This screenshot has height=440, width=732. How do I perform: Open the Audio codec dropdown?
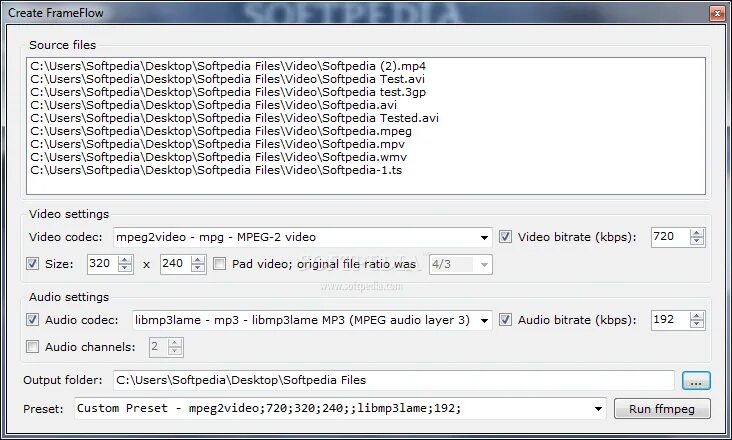[484, 321]
